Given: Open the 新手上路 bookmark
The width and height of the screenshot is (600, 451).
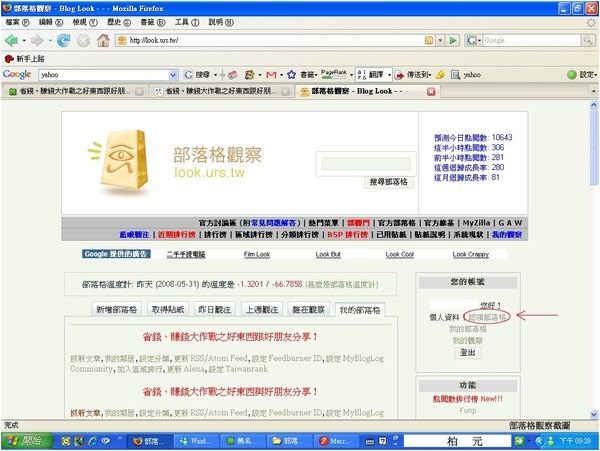Looking at the screenshot, I should point(24,59).
